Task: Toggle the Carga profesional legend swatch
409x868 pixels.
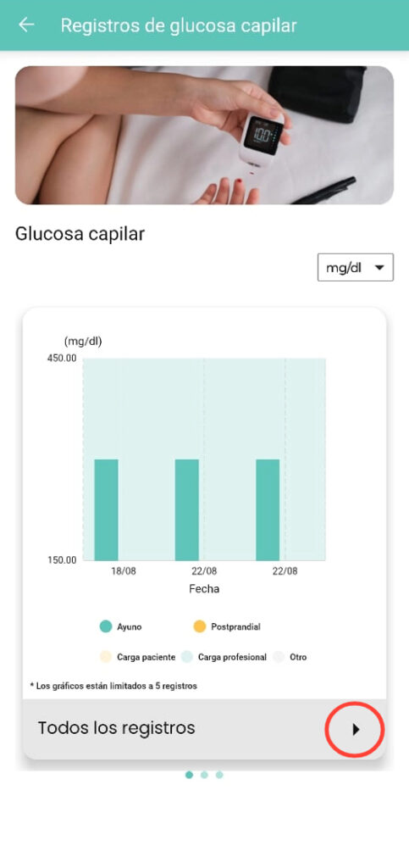Action: click(x=187, y=657)
